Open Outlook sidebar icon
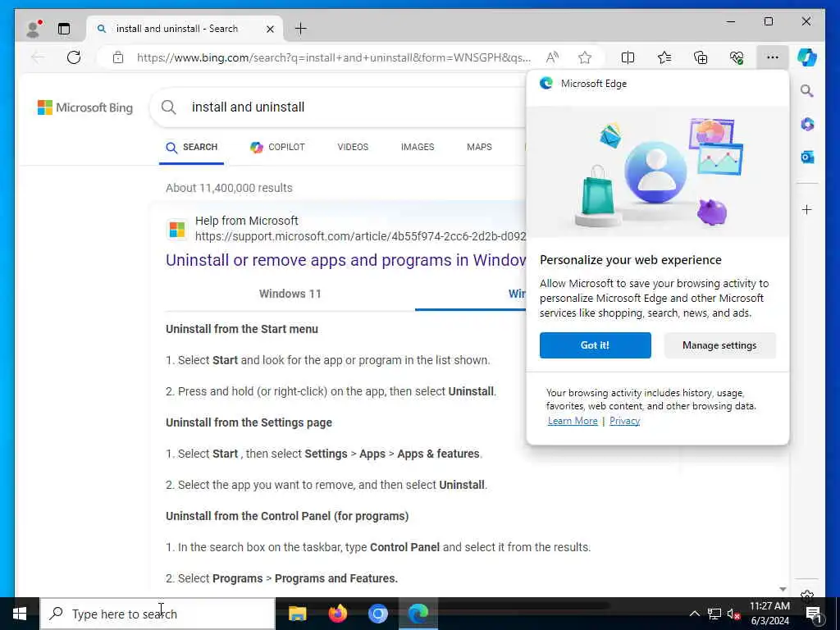The height and width of the screenshot is (630, 840). tap(807, 157)
